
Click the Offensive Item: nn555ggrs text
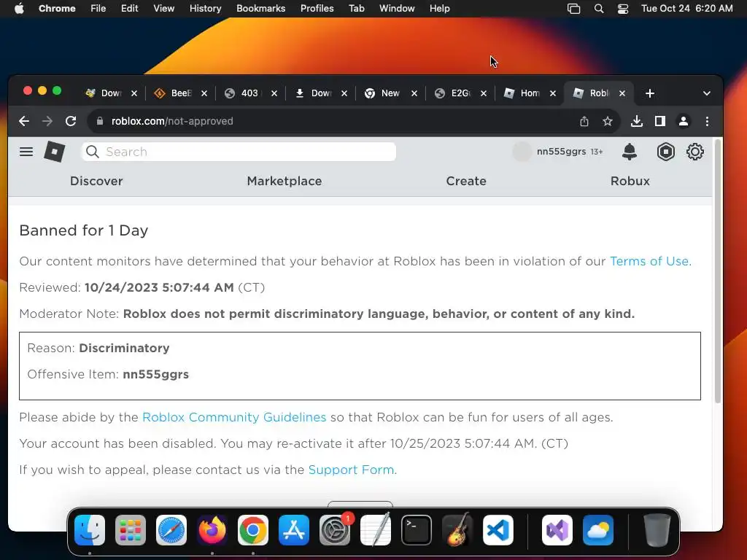click(x=108, y=374)
